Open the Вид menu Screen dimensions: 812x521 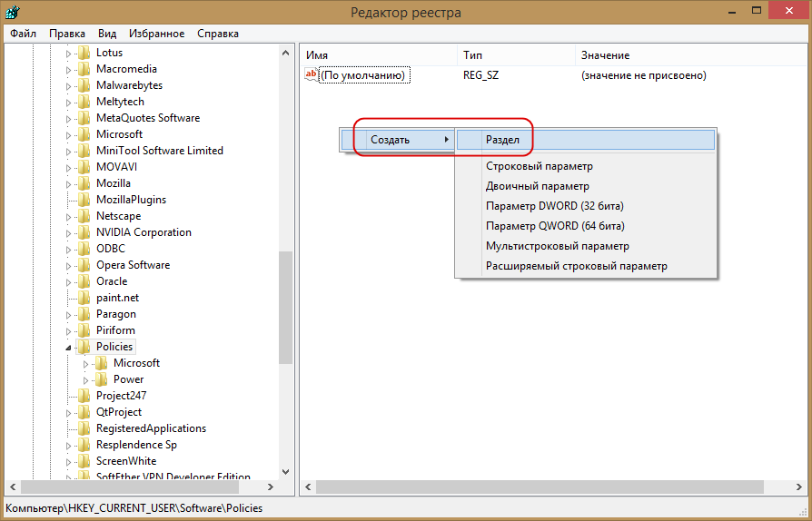[106, 34]
